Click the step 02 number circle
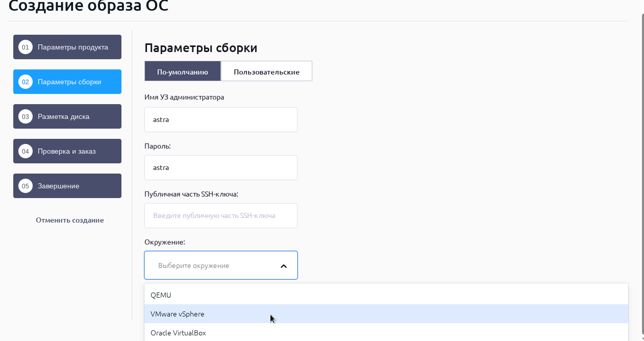644x341 pixels. click(26, 82)
